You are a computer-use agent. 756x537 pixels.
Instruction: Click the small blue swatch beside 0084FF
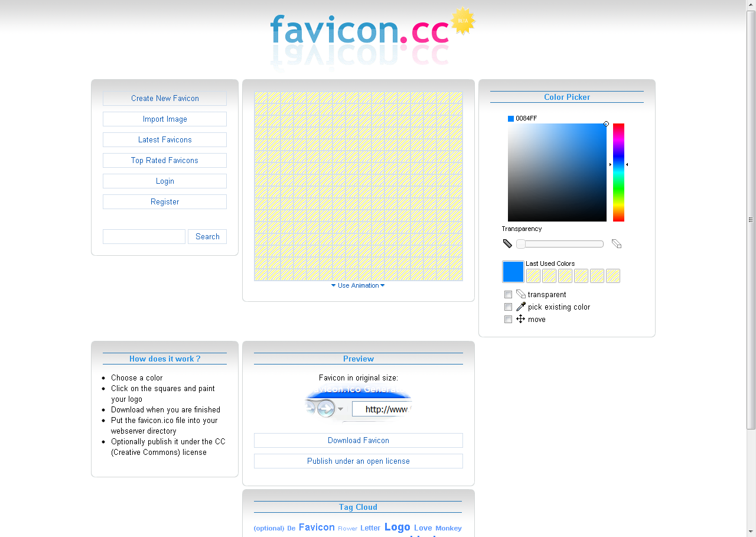[511, 119]
